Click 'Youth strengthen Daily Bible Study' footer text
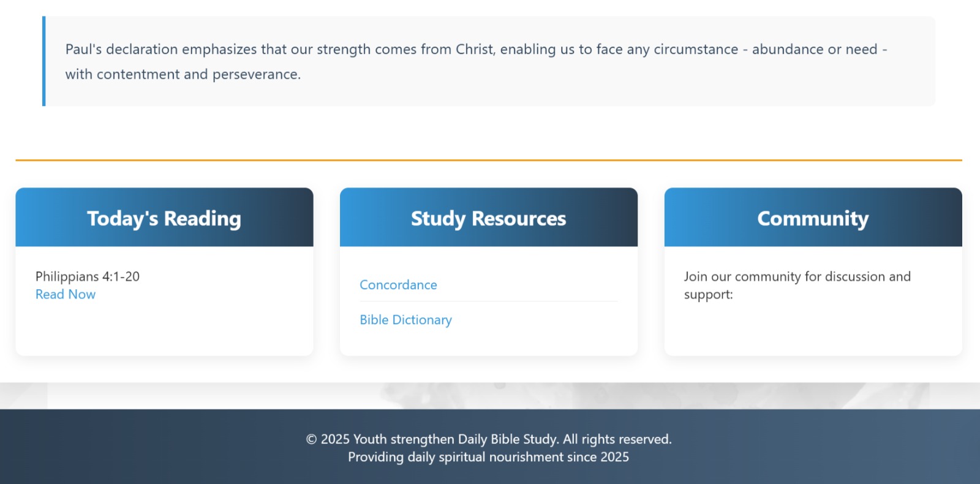 455,439
